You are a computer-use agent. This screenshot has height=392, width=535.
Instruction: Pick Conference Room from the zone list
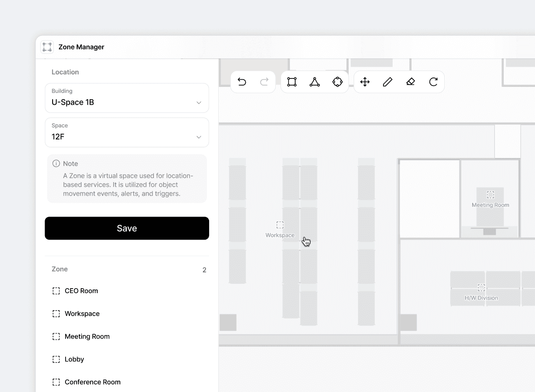point(92,382)
